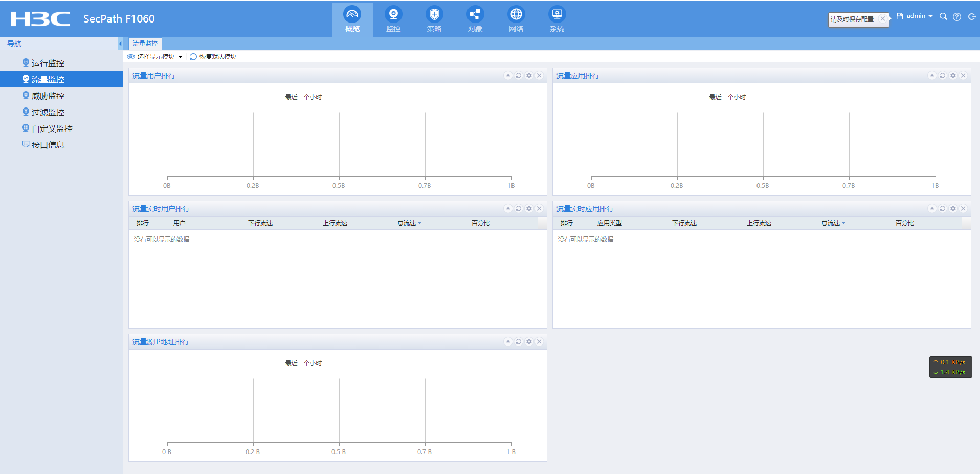Close the 流量应用排行 panel
980x474 pixels.
tap(963, 75)
